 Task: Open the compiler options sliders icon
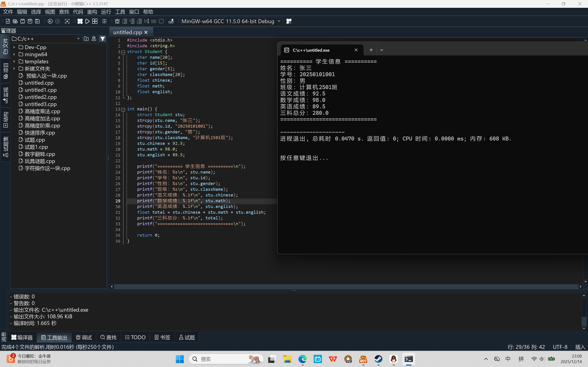pos(105,21)
